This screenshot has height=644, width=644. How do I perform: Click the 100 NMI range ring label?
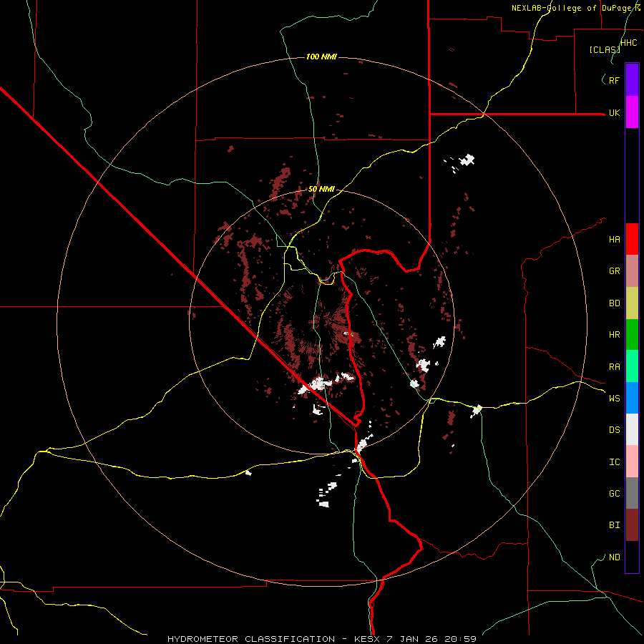coord(321,57)
